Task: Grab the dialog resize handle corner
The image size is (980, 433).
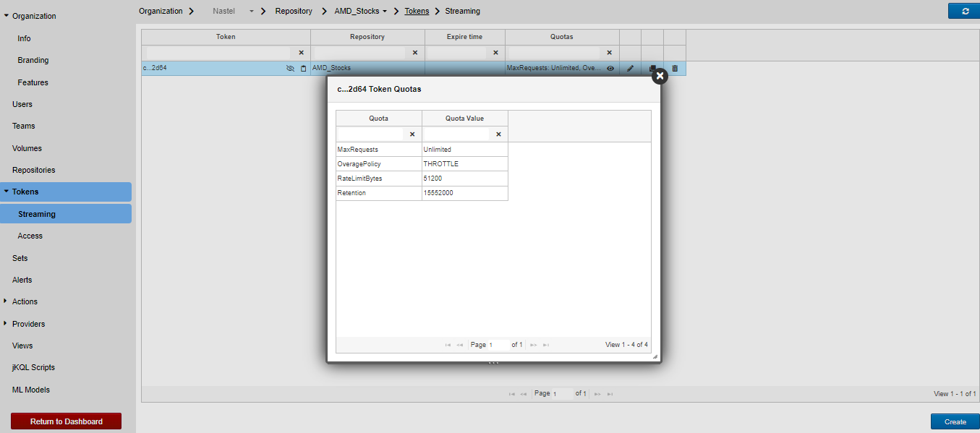Action: click(x=655, y=357)
